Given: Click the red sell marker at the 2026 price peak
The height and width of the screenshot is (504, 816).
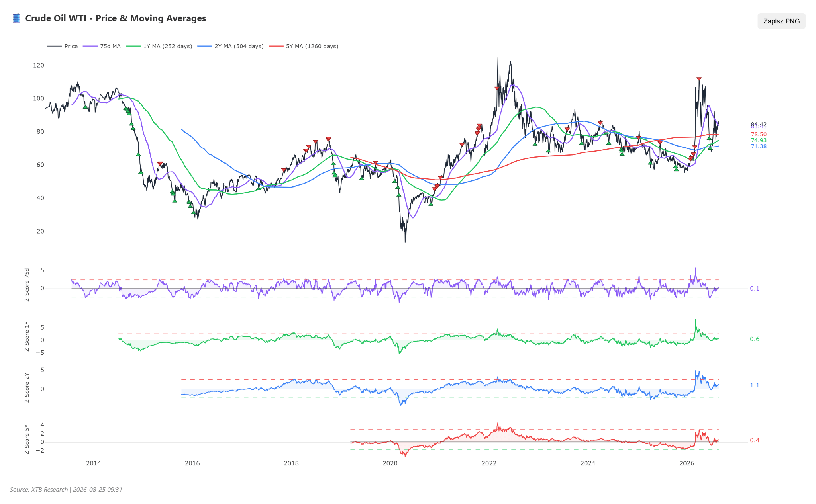Looking at the screenshot, I should pos(699,79).
